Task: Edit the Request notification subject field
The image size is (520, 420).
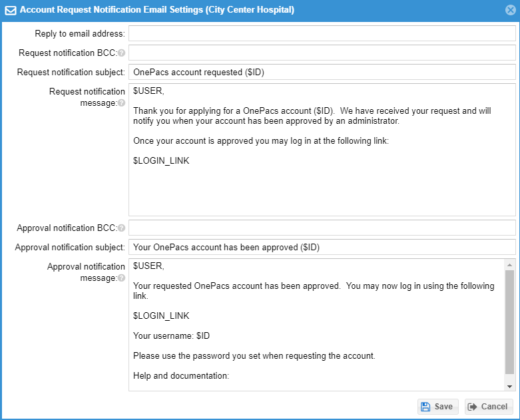Action: pyautogui.click(x=322, y=72)
